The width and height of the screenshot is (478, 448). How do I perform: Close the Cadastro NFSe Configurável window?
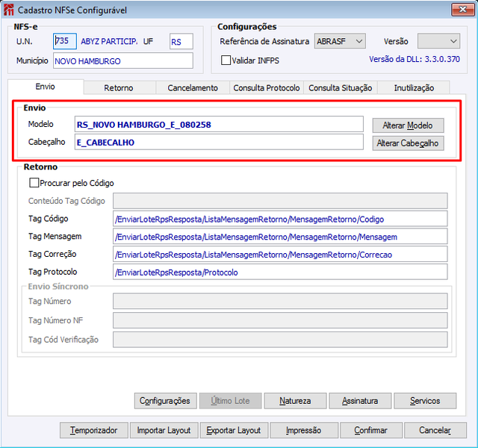462,10
